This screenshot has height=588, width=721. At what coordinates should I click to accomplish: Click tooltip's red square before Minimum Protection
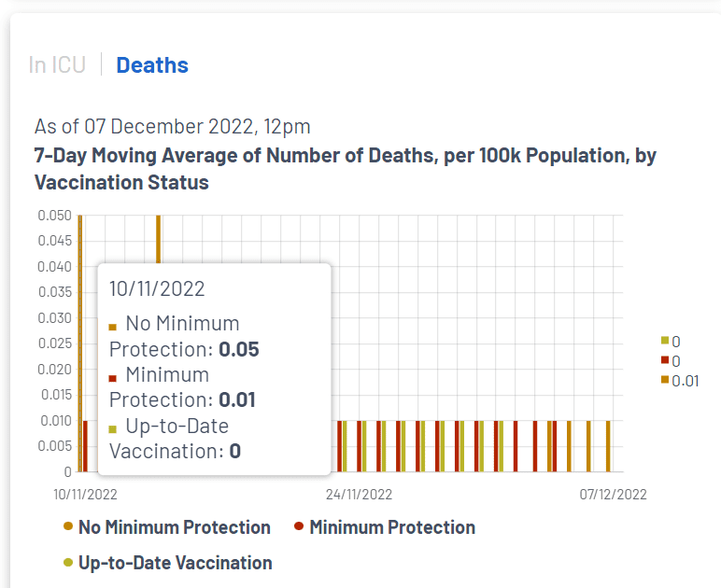click(113, 377)
